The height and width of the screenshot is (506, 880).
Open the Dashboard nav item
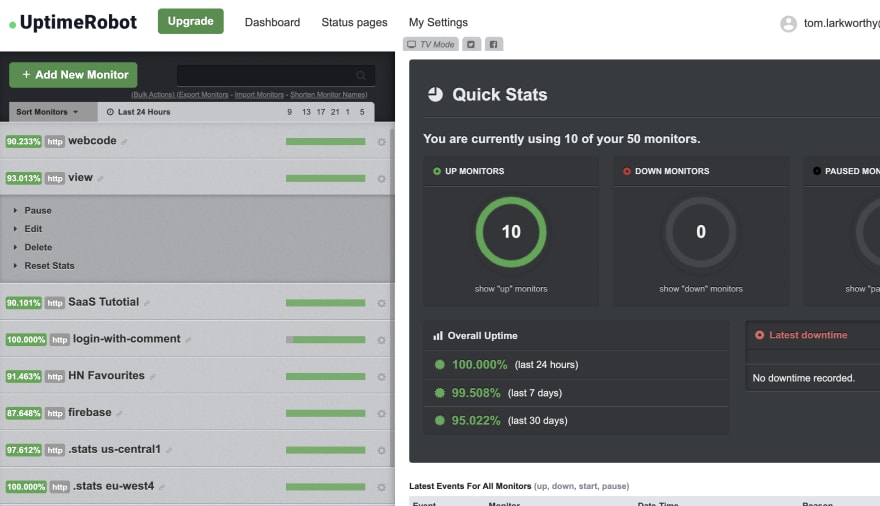pos(272,22)
